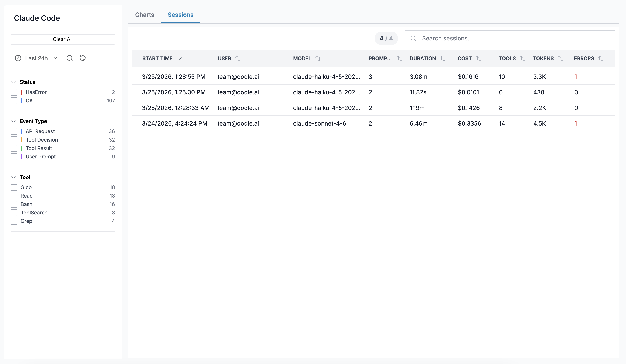The width and height of the screenshot is (626, 364).
Task: Sort sessions by Errors column arrows
Action: coord(601,58)
